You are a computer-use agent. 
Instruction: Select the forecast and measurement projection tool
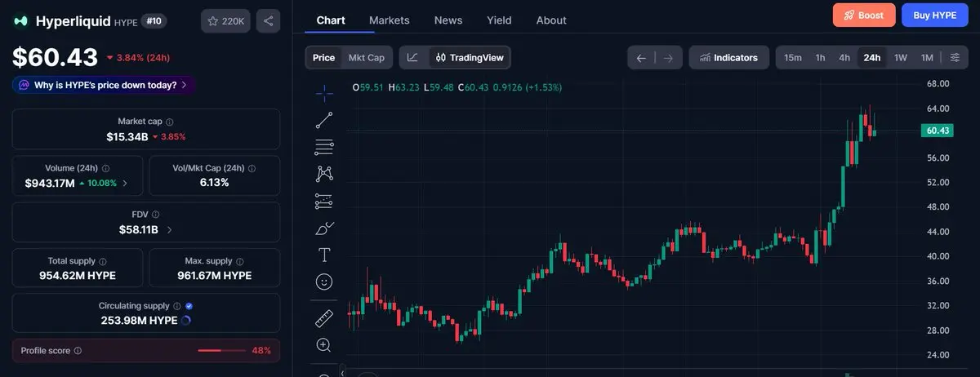click(x=324, y=201)
